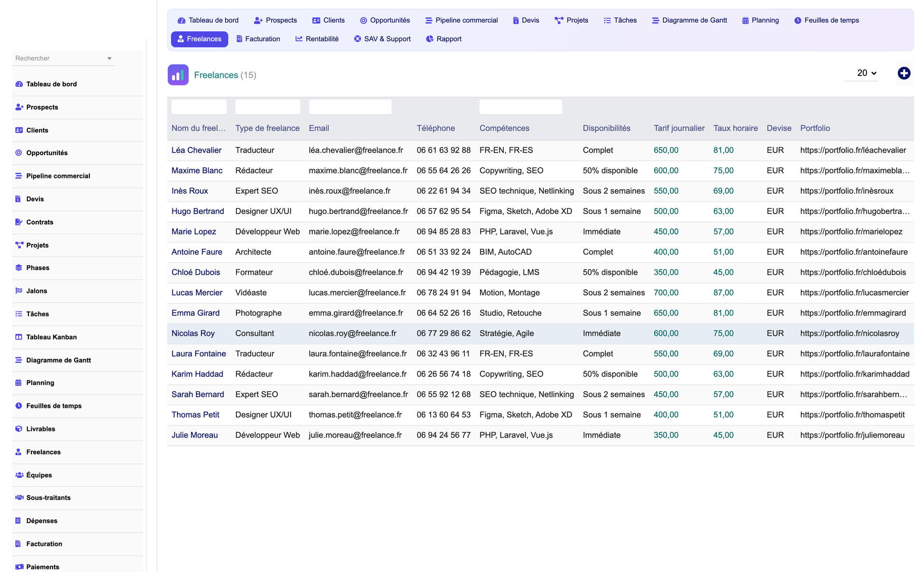Click the Contrats signature icon in sidebar

19,222
